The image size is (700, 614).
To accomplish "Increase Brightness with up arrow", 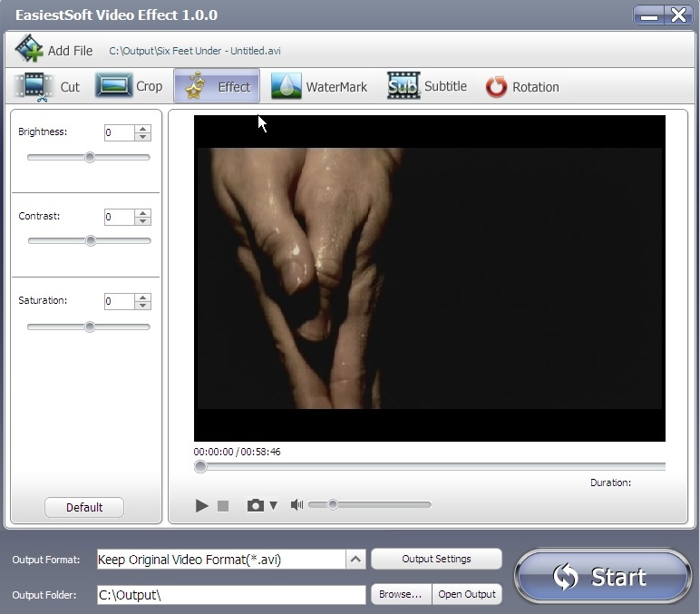I will (143, 129).
